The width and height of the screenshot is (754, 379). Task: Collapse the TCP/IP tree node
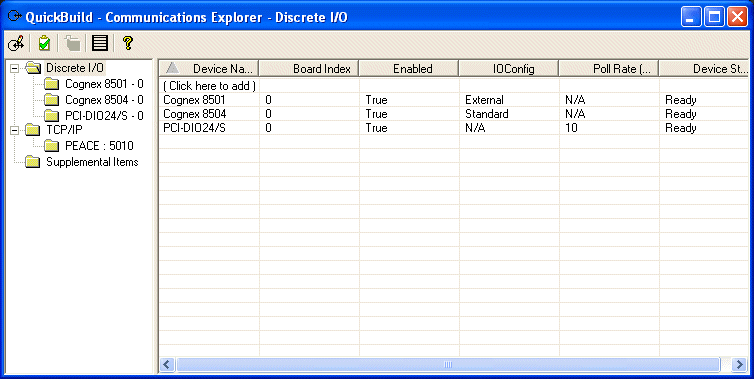pos(14,130)
